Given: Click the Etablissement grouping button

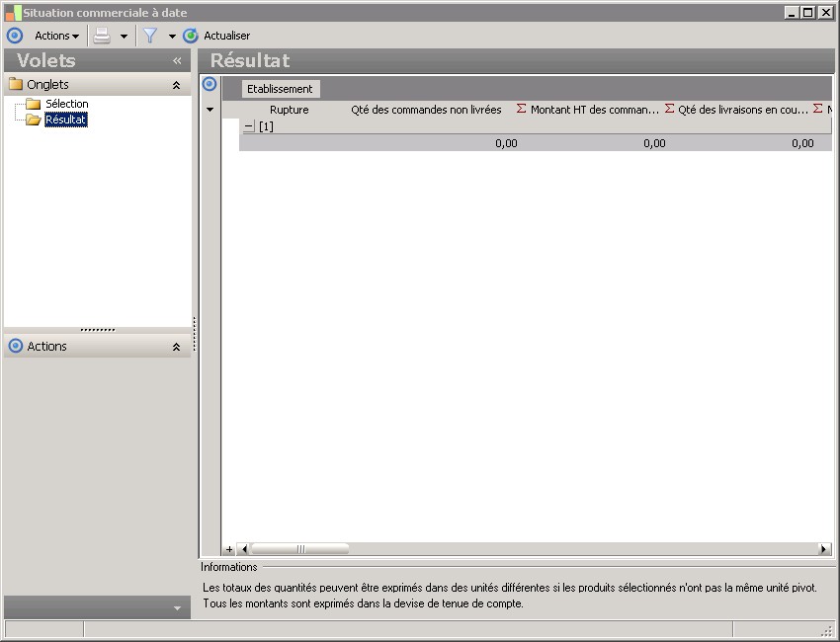Looking at the screenshot, I should pyautogui.click(x=280, y=89).
